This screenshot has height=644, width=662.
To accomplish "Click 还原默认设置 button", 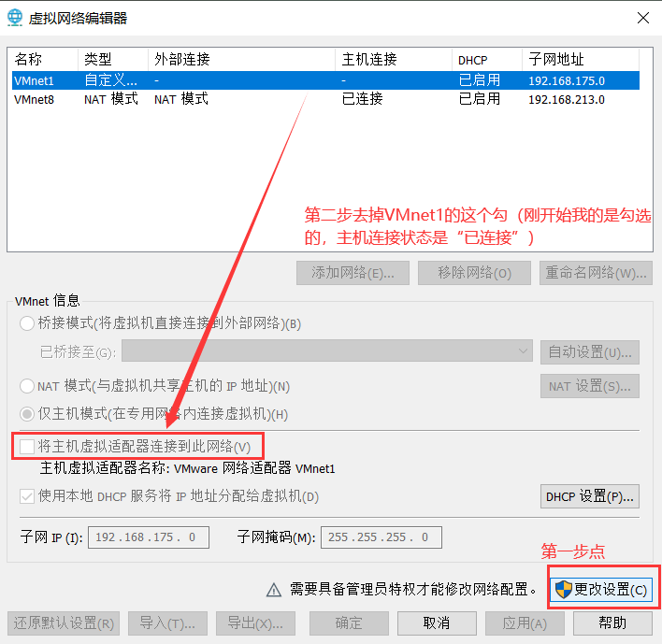I will pos(64,623).
